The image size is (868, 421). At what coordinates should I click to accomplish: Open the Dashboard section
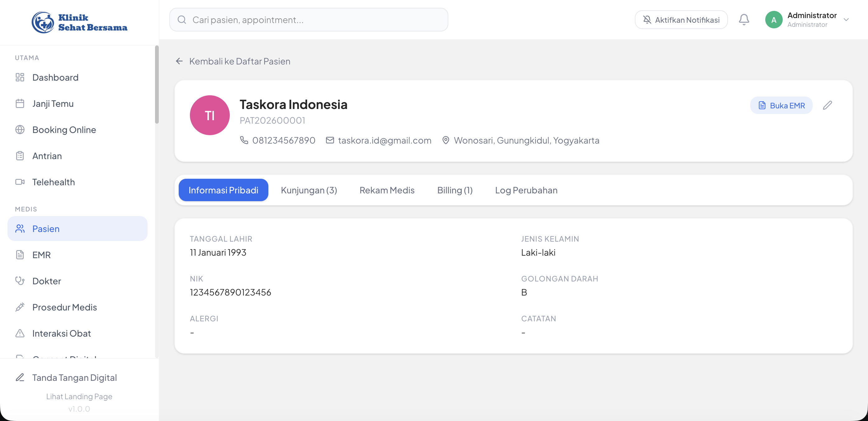point(55,77)
